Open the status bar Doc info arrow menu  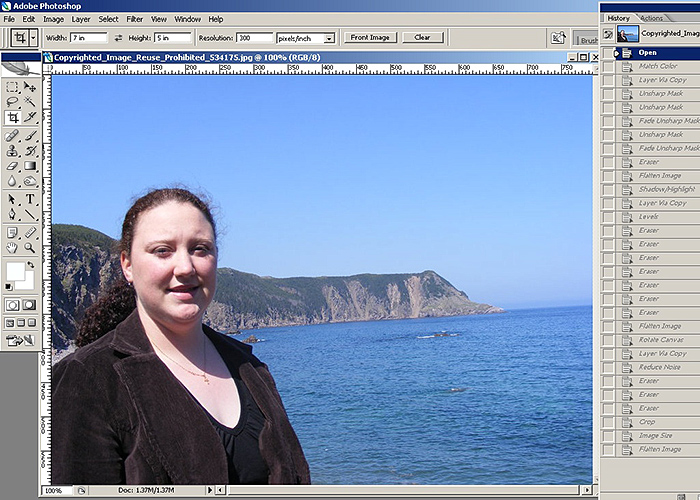pyautogui.click(x=210, y=490)
